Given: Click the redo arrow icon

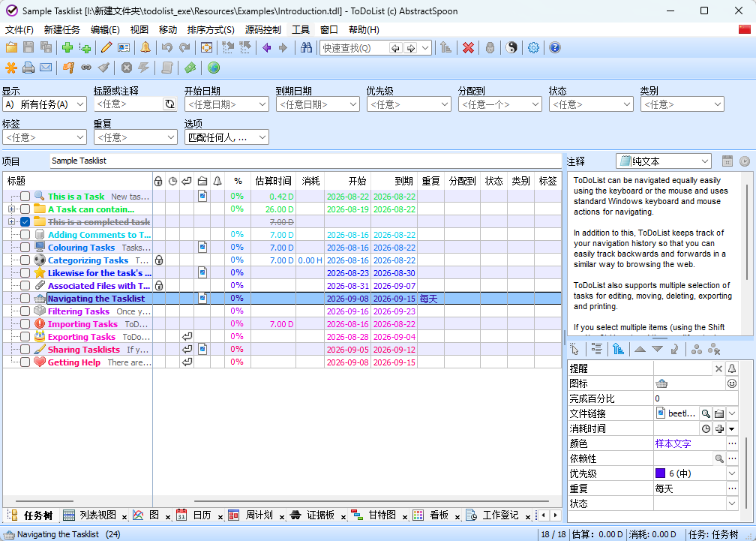Looking at the screenshot, I should click(x=184, y=48).
